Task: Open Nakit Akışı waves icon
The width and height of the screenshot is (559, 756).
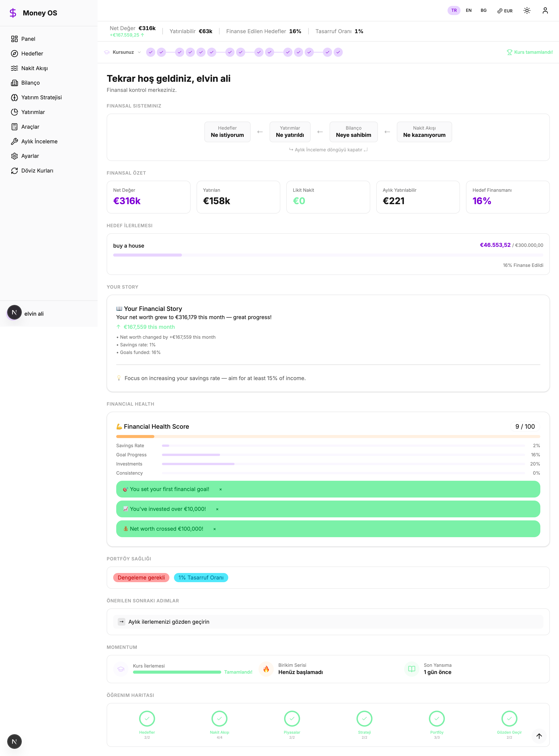Action: (14, 68)
